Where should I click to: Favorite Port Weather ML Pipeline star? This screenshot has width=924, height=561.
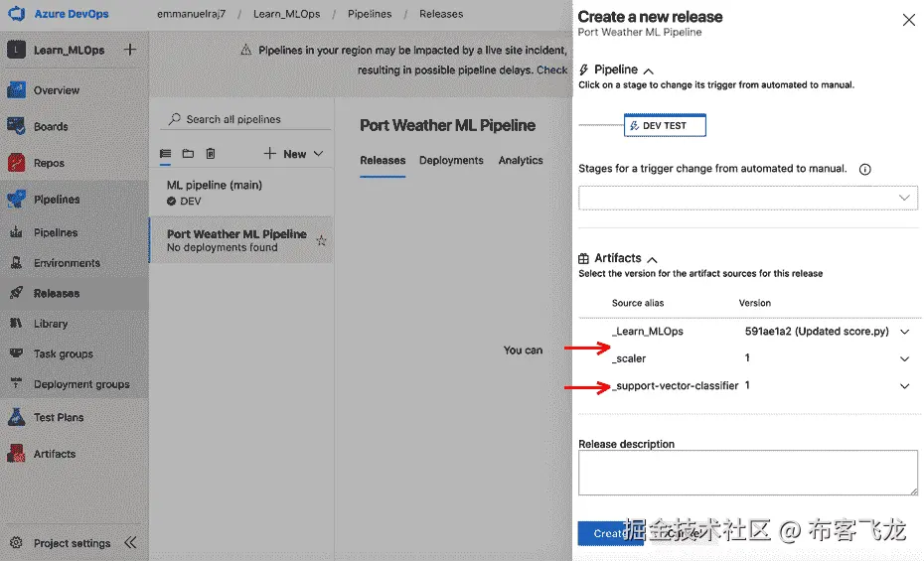point(321,240)
